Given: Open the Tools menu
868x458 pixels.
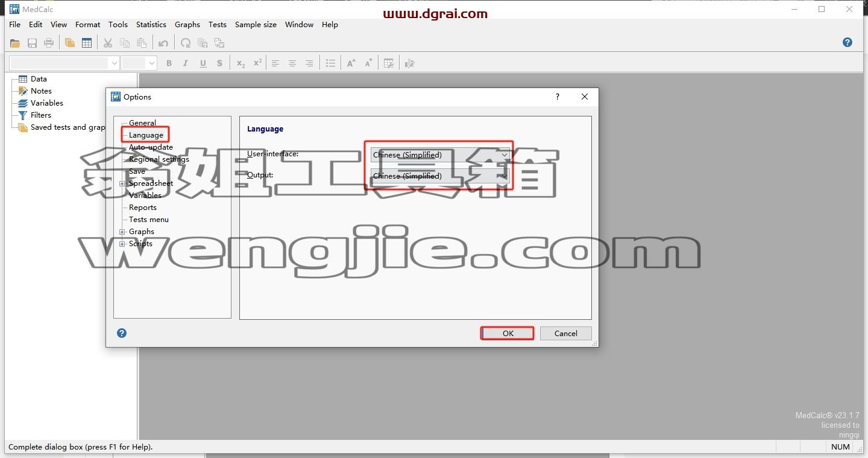Looking at the screenshot, I should click(x=118, y=25).
